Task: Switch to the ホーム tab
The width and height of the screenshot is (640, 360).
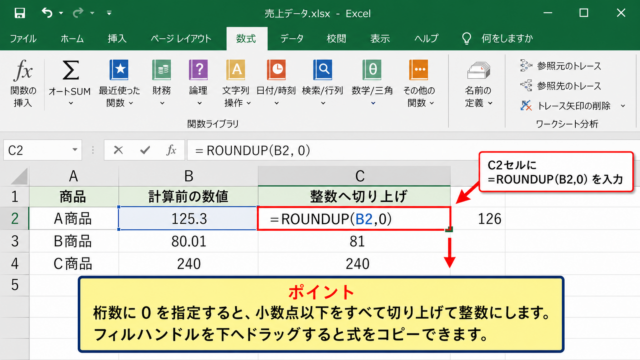Action: pyautogui.click(x=72, y=38)
